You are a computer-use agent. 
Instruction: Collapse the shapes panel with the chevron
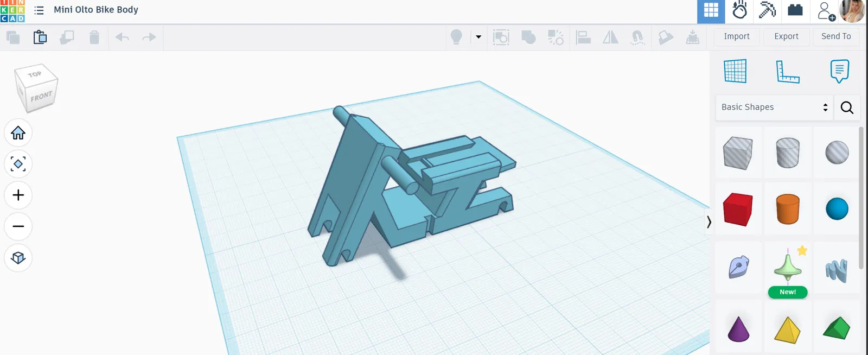point(709,221)
